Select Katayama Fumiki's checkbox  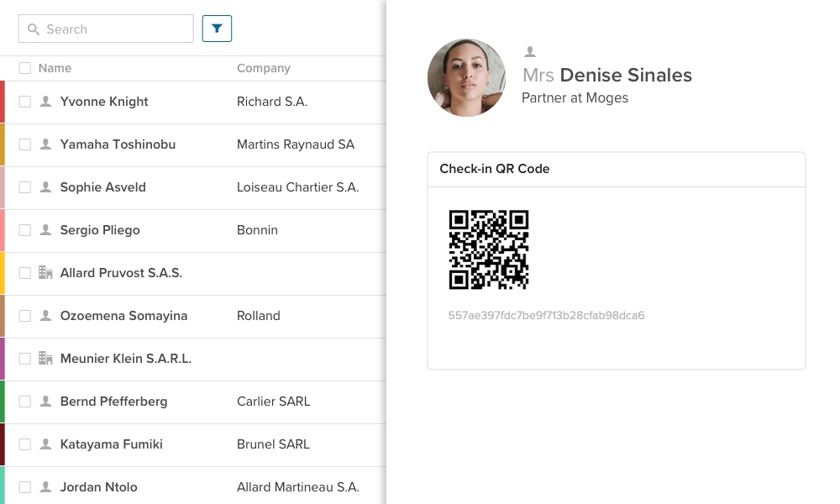pos(25,444)
